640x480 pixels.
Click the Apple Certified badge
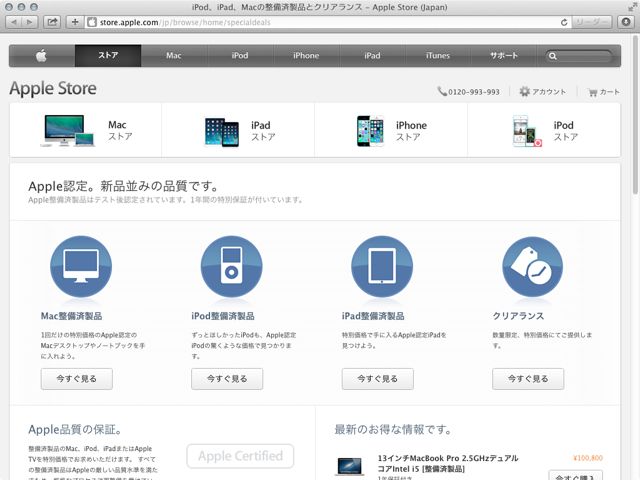pos(240,456)
